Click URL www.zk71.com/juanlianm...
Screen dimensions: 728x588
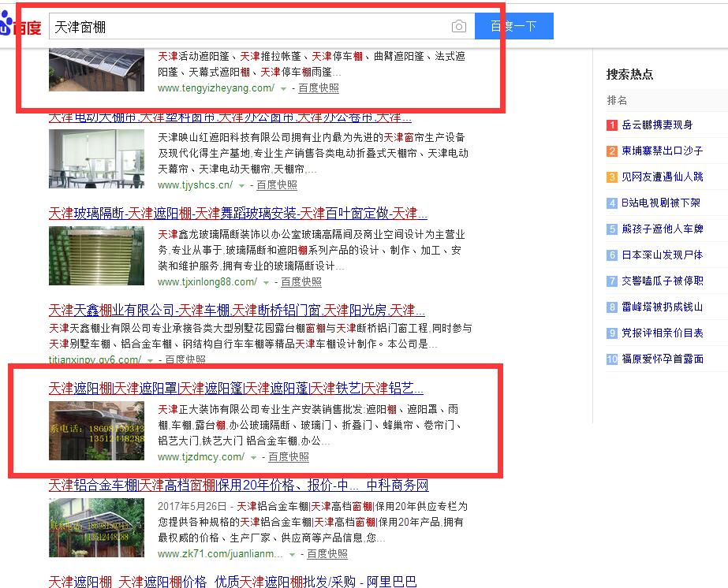tap(220, 554)
